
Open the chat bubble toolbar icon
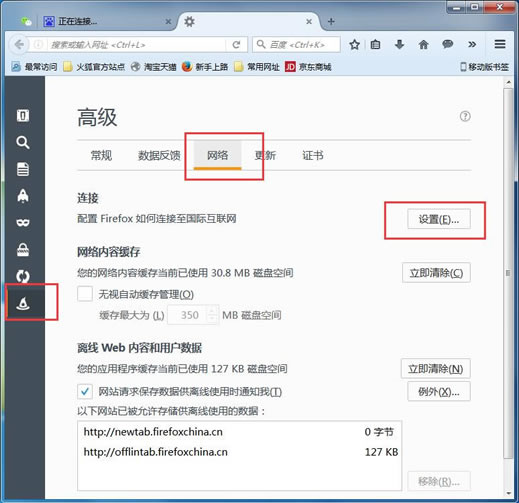pos(447,44)
